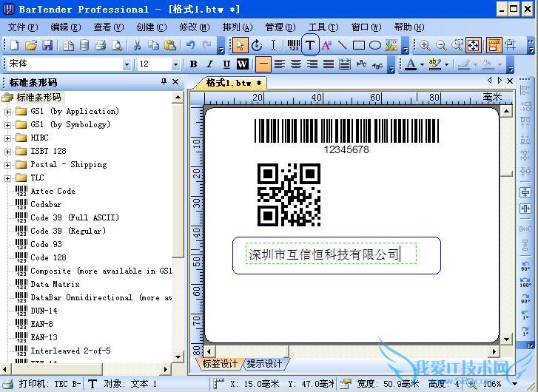The image size is (538, 392).
Task: Toggle underline formatting
Action: click(x=225, y=64)
